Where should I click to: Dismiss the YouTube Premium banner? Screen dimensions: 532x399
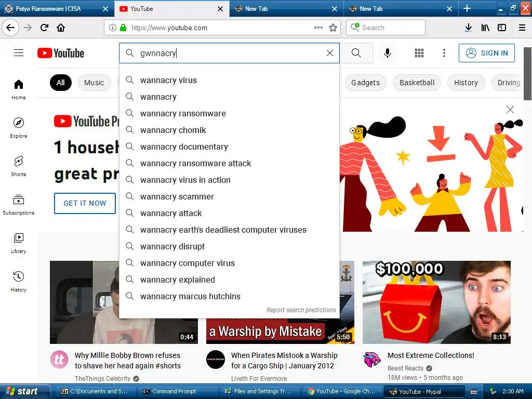point(510,110)
